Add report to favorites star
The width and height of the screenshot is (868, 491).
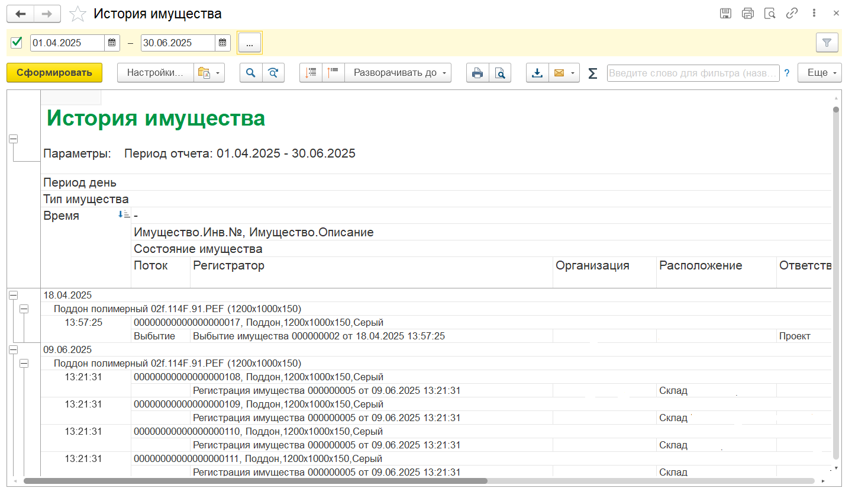coord(78,14)
